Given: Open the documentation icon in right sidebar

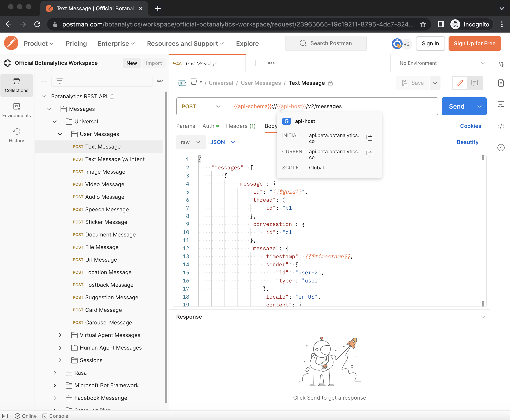Looking at the screenshot, I should pos(501,83).
